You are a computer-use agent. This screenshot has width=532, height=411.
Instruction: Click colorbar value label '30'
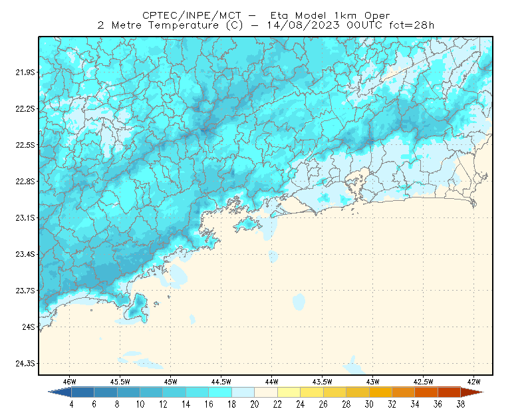369,404
